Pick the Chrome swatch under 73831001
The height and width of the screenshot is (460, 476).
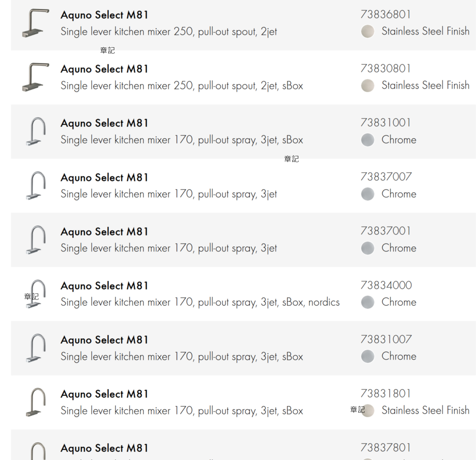368,140
